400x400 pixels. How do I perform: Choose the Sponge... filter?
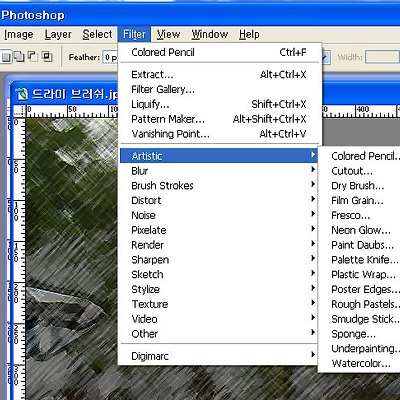(360, 334)
